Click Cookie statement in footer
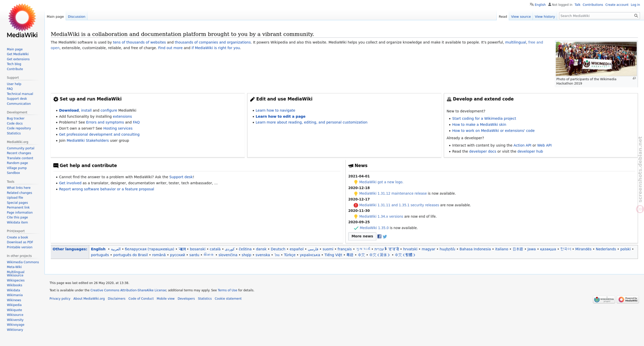The width and height of the screenshot is (644, 346). (x=228, y=299)
